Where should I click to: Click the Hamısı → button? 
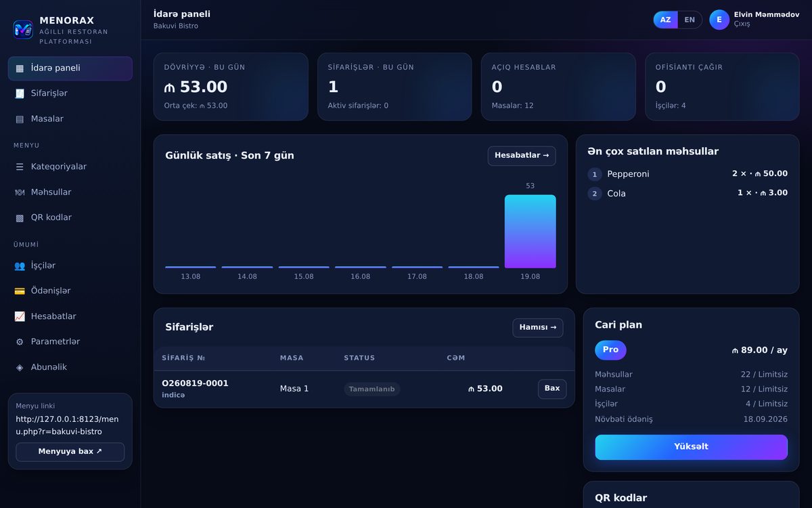pos(538,328)
